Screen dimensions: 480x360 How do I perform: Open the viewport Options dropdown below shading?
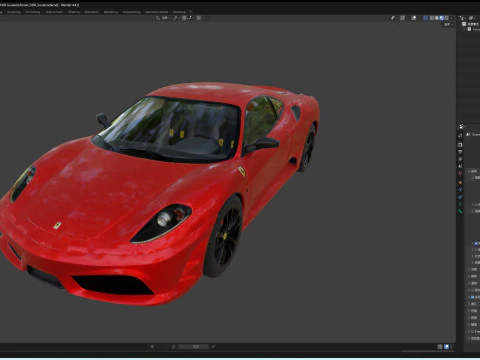pos(447,25)
